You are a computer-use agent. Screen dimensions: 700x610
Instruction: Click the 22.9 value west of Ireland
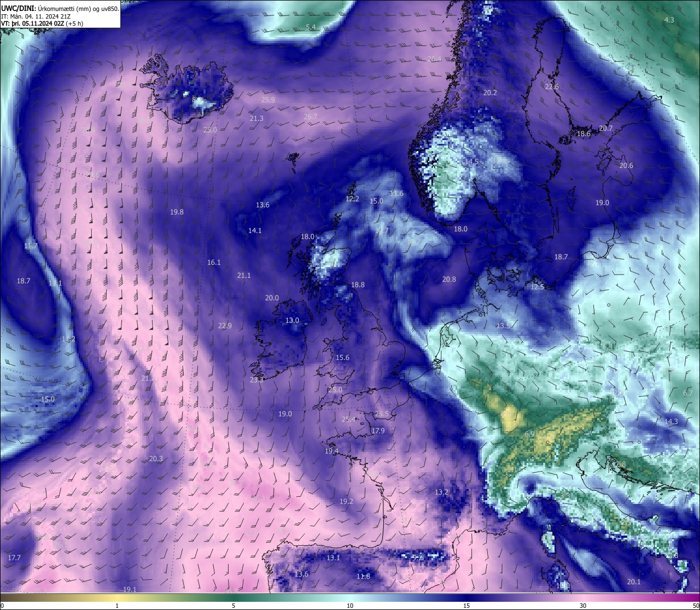(x=225, y=326)
